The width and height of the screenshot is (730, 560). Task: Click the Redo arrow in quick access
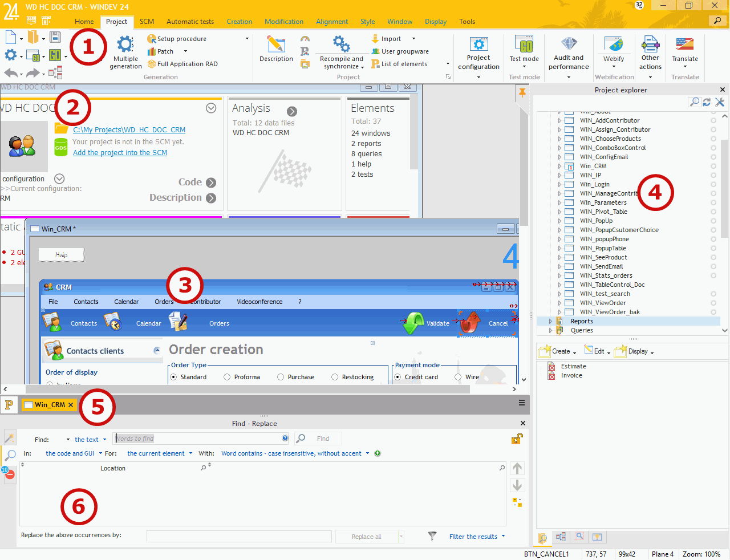tap(33, 72)
